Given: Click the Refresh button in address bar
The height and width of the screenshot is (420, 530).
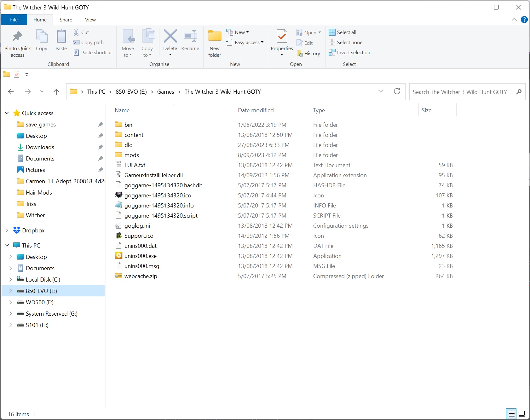Looking at the screenshot, I should [x=397, y=91].
